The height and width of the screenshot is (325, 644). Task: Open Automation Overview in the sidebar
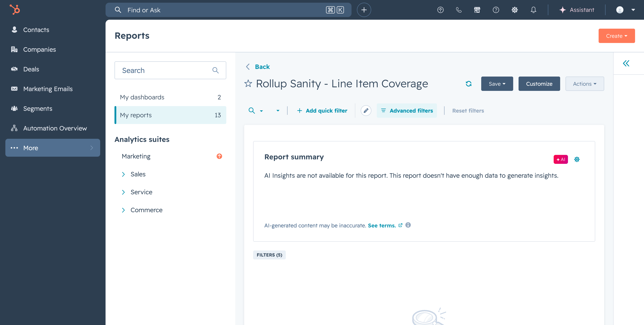tap(53, 128)
